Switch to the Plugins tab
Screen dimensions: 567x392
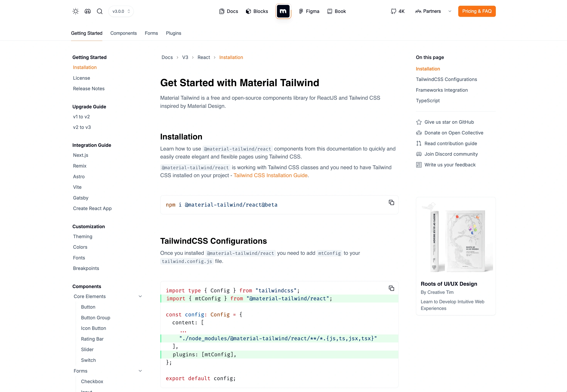pos(173,33)
